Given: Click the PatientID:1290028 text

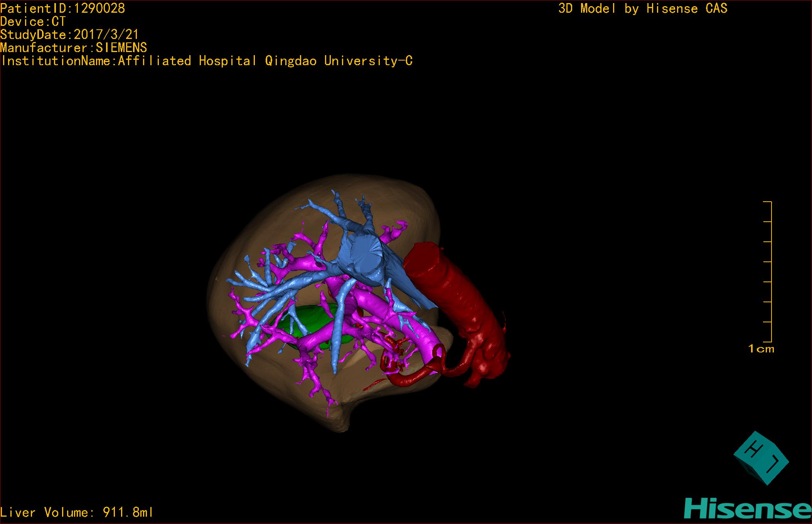Looking at the screenshot, I should (x=63, y=8).
